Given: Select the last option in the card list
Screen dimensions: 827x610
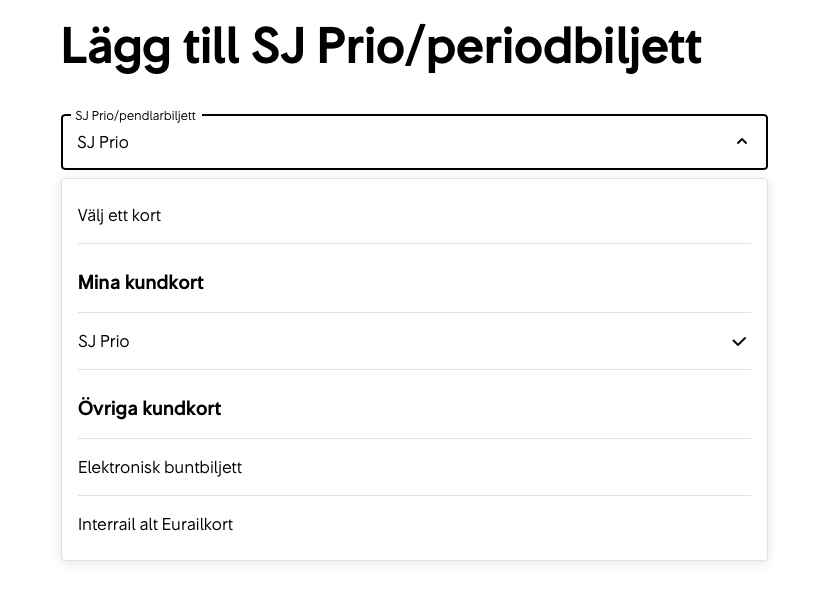Looking at the screenshot, I should pyautogui.click(x=155, y=524).
